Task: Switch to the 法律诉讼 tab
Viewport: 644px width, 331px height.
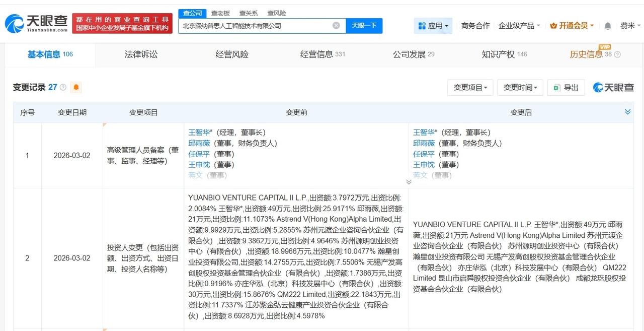Action: [x=141, y=55]
